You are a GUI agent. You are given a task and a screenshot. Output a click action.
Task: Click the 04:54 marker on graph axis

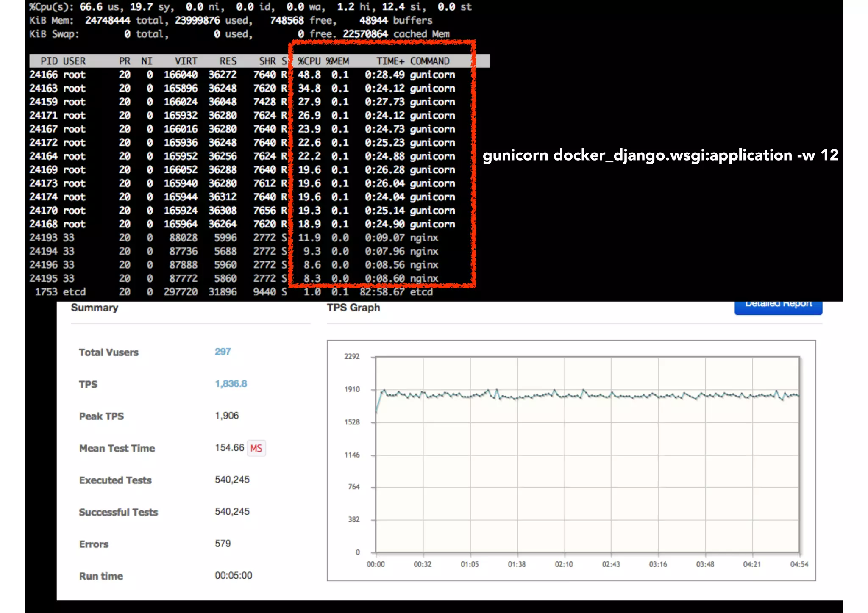(799, 564)
